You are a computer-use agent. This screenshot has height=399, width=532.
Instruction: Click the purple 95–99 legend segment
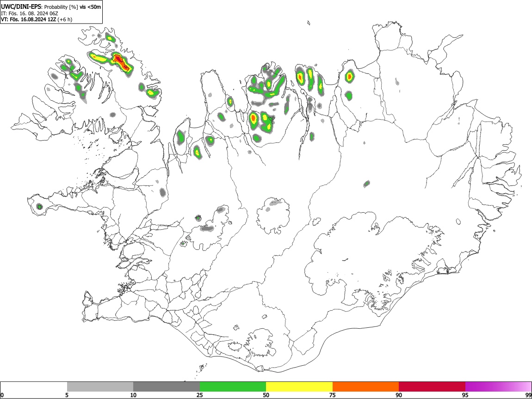[x=498, y=387]
